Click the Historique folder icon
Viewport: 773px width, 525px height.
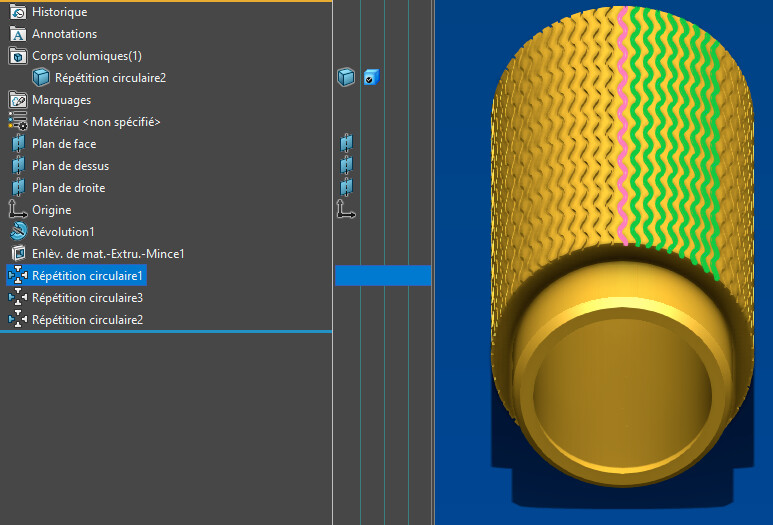pyautogui.click(x=18, y=12)
